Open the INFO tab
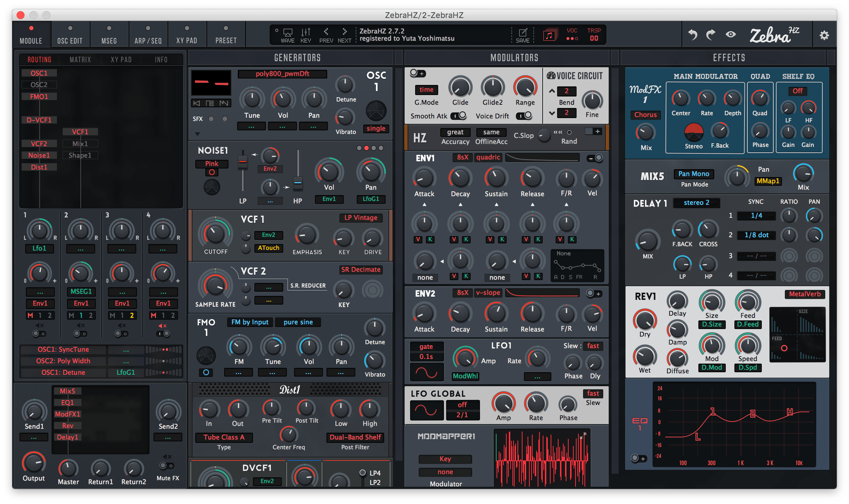The width and height of the screenshot is (849, 504). (x=161, y=60)
